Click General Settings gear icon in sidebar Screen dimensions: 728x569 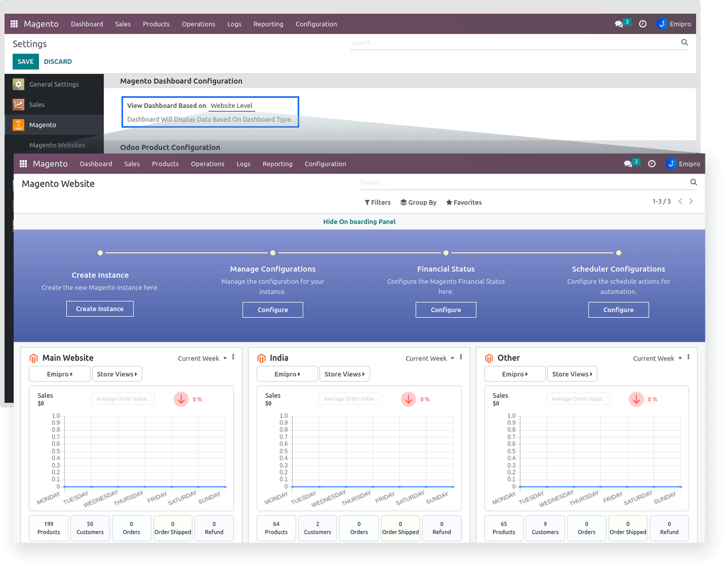pyautogui.click(x=18, y=84)
